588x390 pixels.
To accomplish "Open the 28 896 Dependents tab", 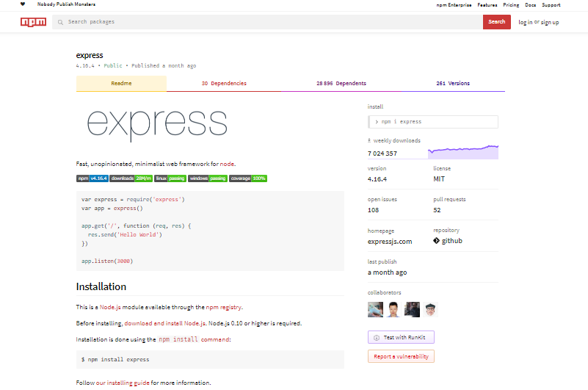I will 341,83.
